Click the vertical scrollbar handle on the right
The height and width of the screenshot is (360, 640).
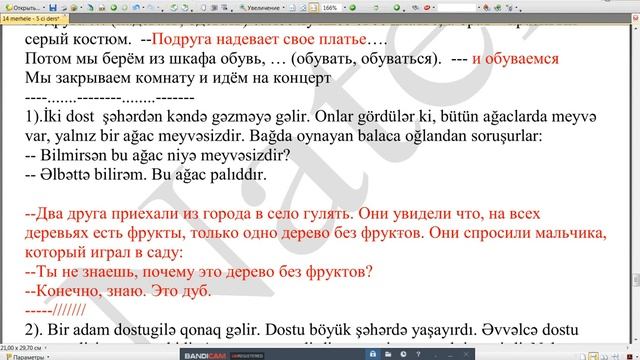[636, 280]
